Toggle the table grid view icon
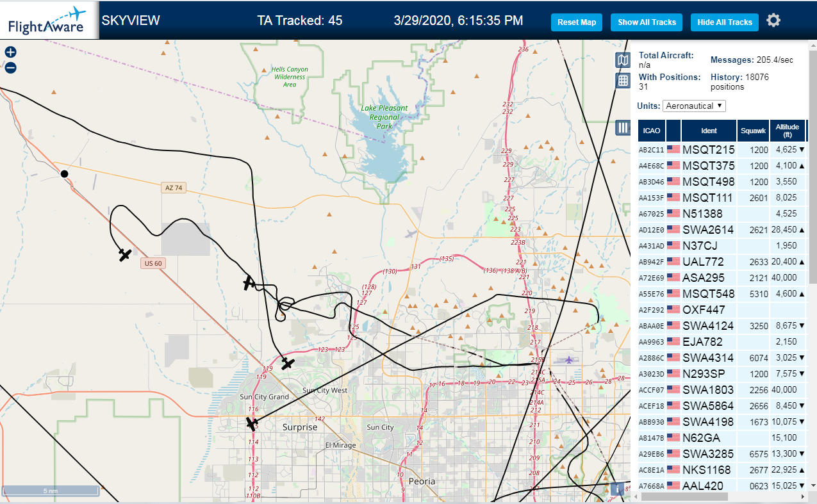The width and height of the screenshot is (817, 504). point(622,80)
